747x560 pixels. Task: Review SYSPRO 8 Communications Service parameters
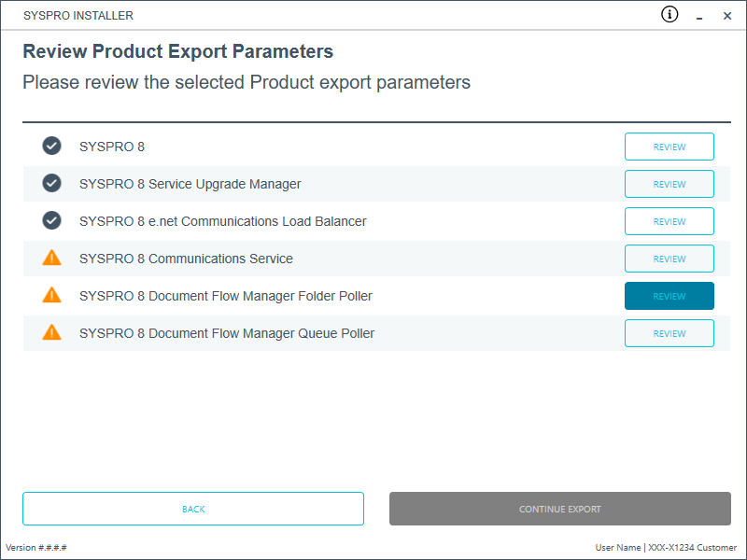tap(669, 259)
